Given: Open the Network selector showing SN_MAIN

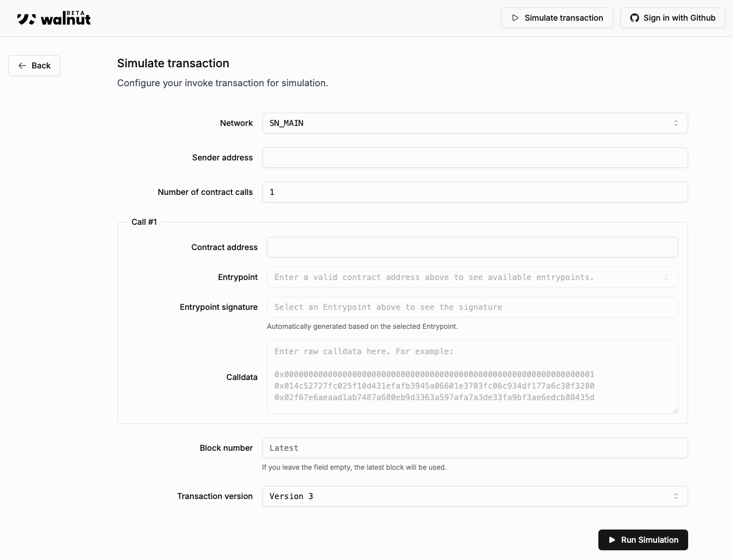Looking at the screenshot, I should 475,123.
